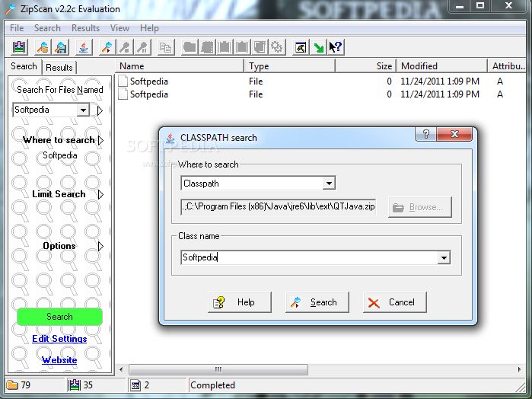Select the first Softpedia row in results
The width and height of the screenshot is (532, 399).
[x=320, y=81]
